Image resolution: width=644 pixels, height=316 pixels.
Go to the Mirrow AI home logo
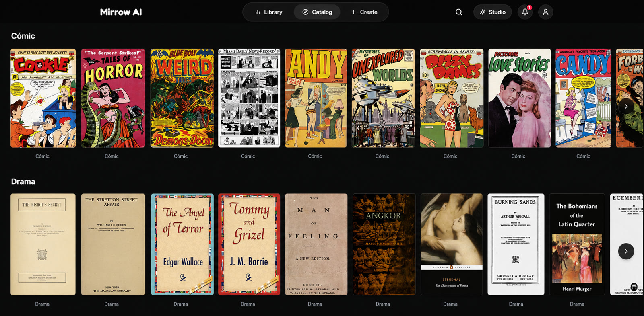click(121, 12)
